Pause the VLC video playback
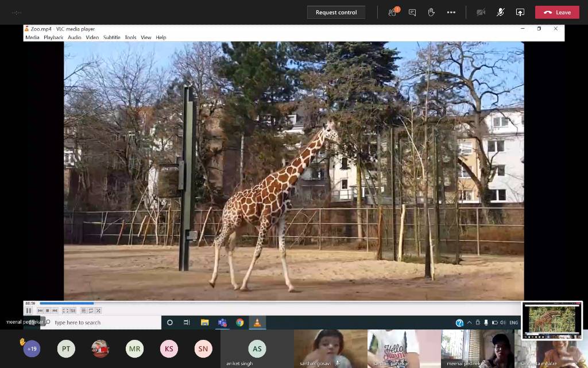Screen dimensions: 588x368 pyautogui.click(x=29, y=310)
